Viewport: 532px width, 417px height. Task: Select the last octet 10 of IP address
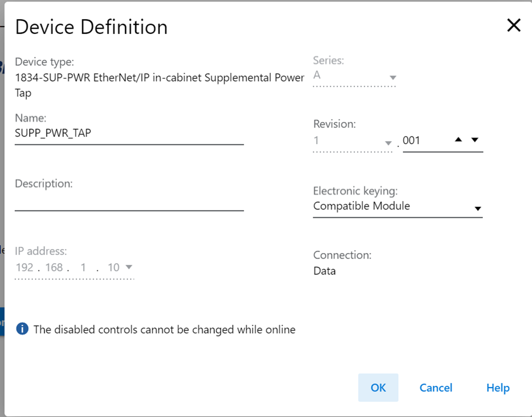point(113,268)
